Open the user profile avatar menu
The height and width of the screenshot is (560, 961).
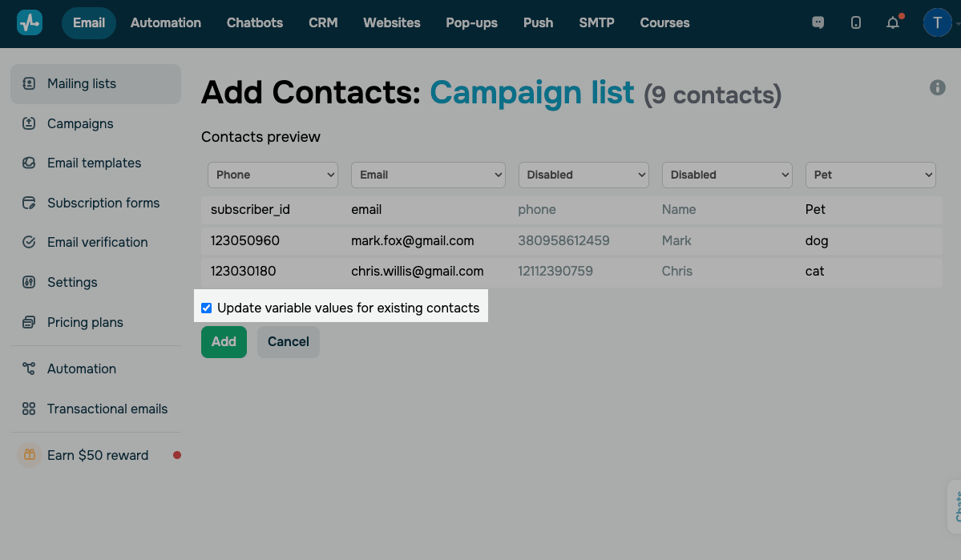click(938, 22)
